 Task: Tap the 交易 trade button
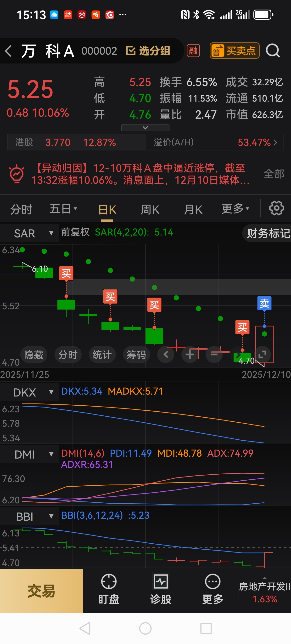pyautogui.click(x=41, y=591)
